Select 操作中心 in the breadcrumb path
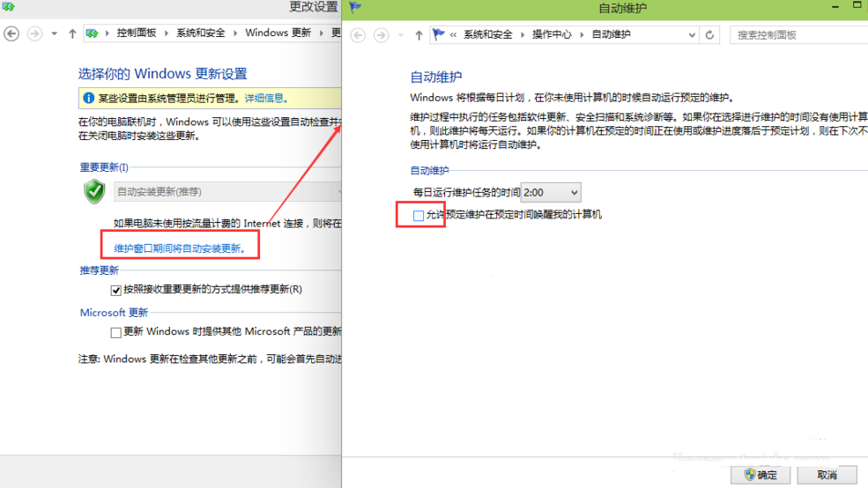This screenshot has width=868, height=488. [552, 35]
